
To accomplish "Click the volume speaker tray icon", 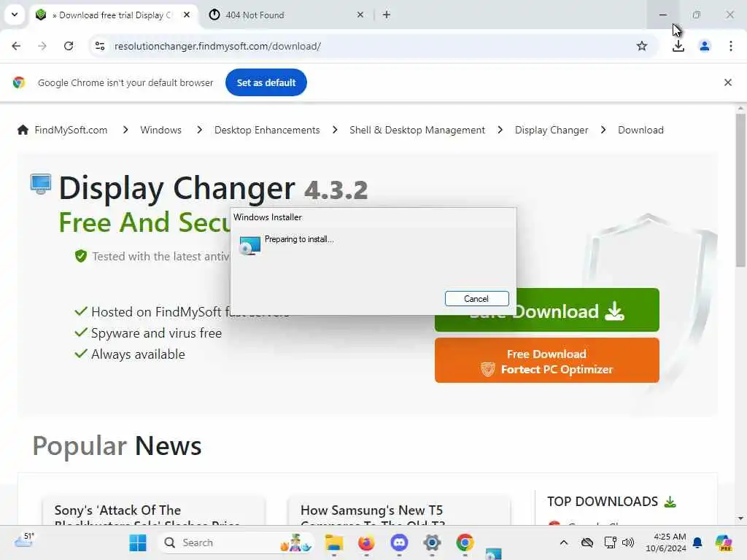I will coord(628,542).
